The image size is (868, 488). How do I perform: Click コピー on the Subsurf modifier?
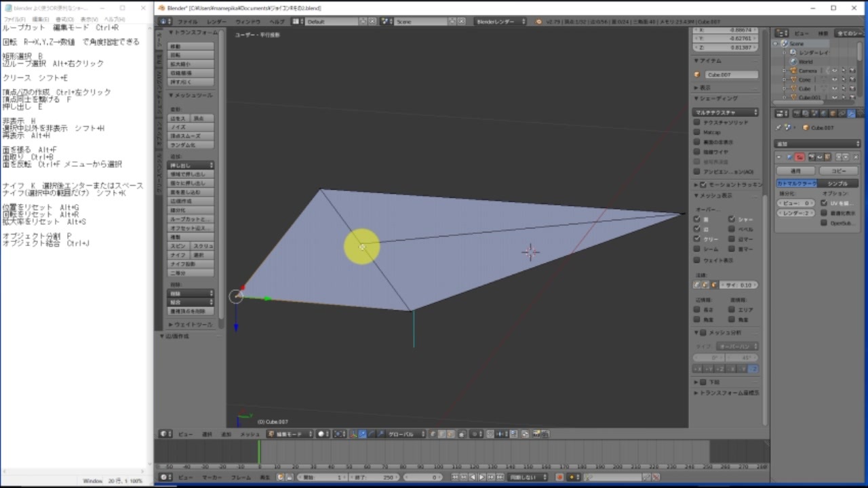839,171
